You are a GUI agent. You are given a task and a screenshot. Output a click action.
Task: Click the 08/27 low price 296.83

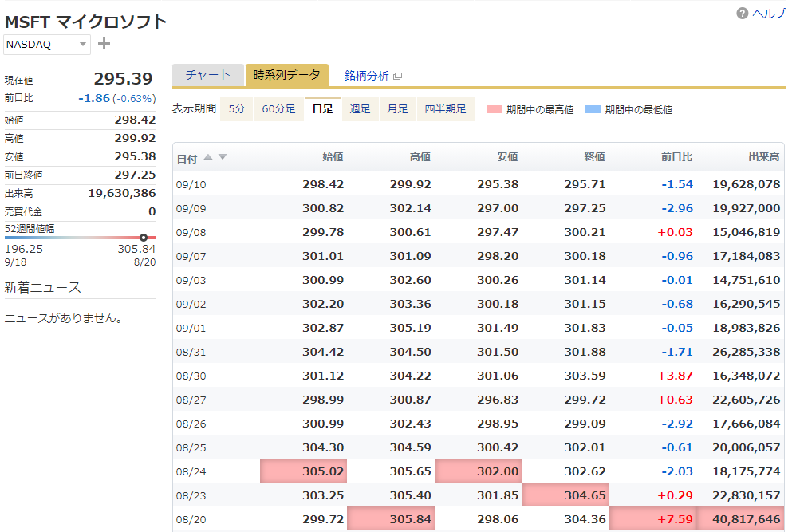pos(498,400)
